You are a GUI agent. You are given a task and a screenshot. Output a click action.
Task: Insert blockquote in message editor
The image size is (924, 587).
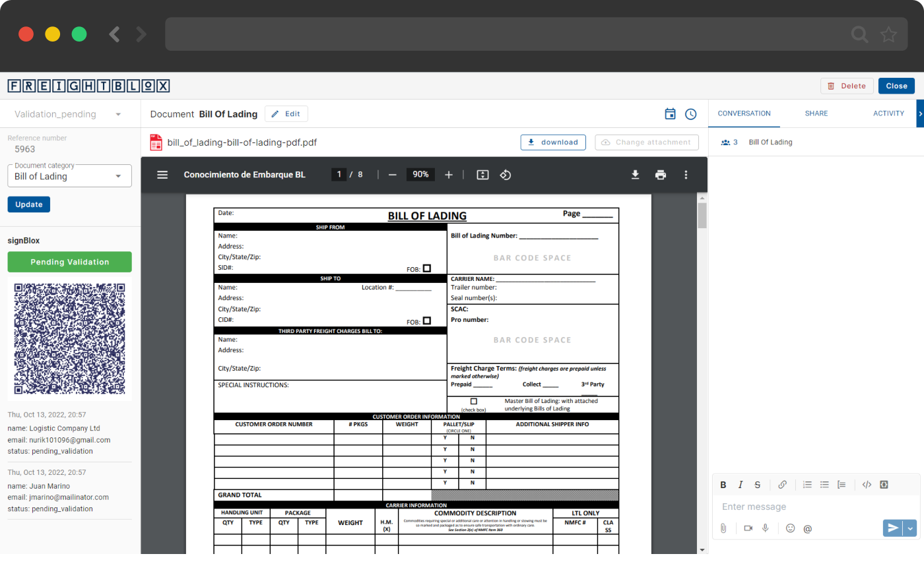[841, 485]
